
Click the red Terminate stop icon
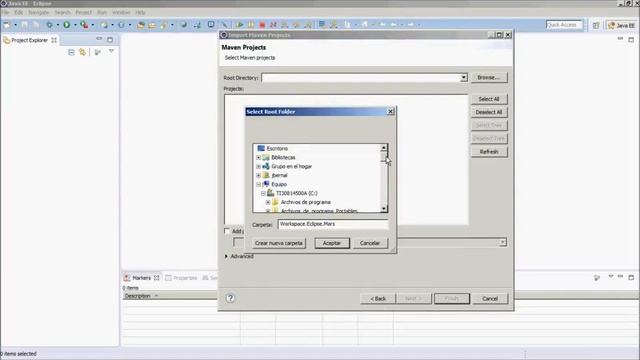tap(262, 25)
